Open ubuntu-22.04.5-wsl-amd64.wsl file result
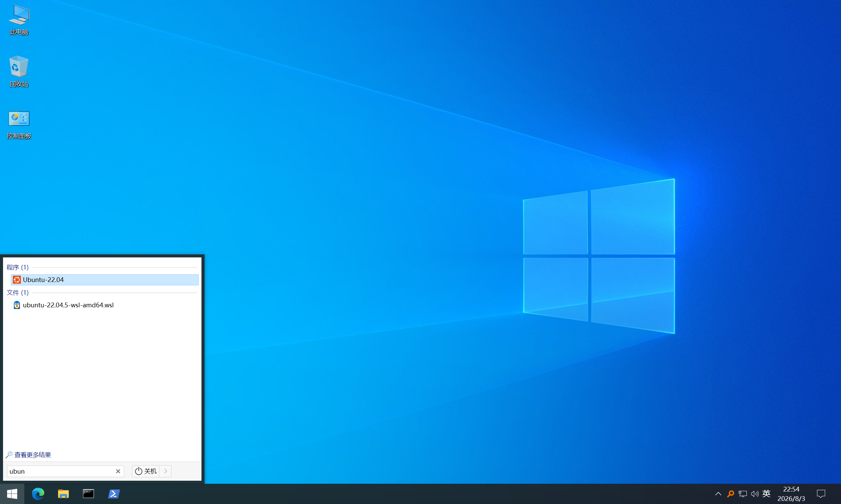This screenshot has height=504, width=841. point(105,305)
